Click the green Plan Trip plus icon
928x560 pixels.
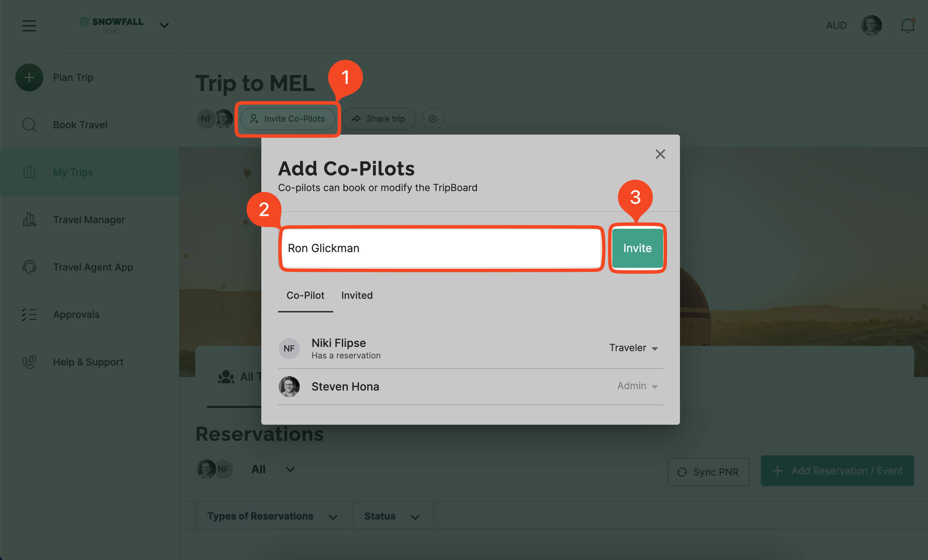coord(29,77)
